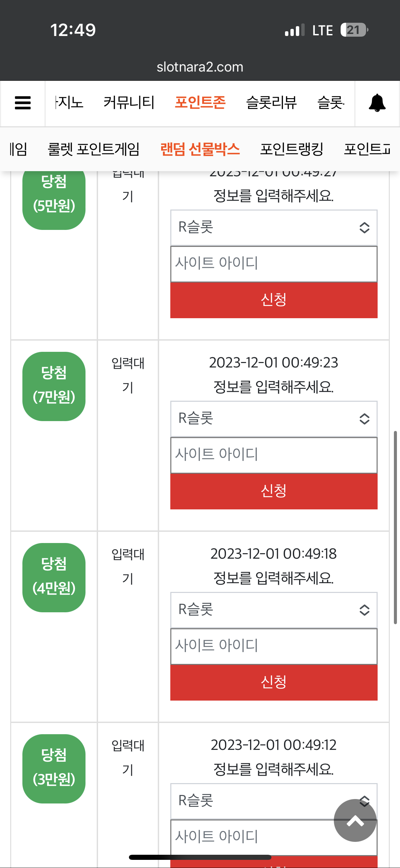Tap the notification bell icon
Screen dimensions: 400x868
click(377, 103)
